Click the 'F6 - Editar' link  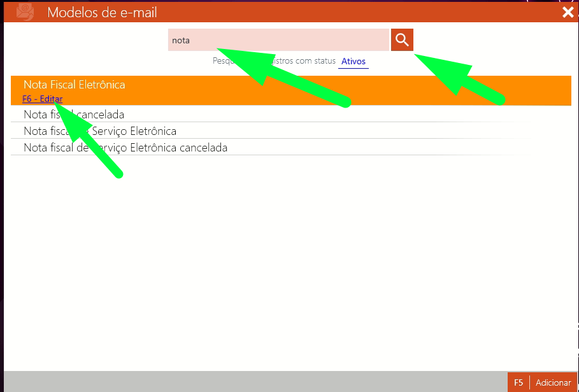[42, 99]
